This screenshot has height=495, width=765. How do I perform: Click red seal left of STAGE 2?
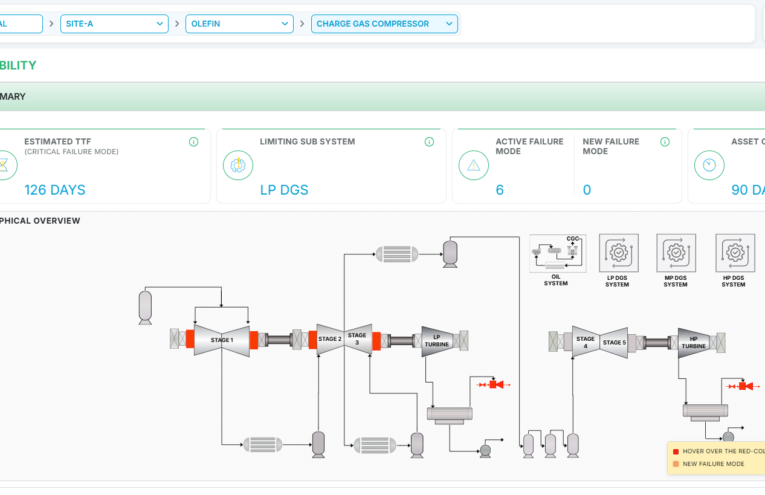[x=313, y=340]
